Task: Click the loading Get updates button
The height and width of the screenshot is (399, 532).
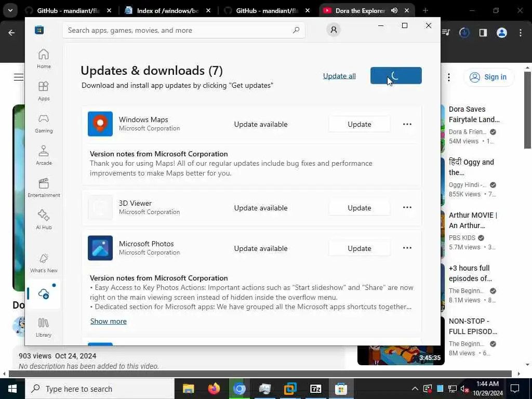Action: point(396,75)
